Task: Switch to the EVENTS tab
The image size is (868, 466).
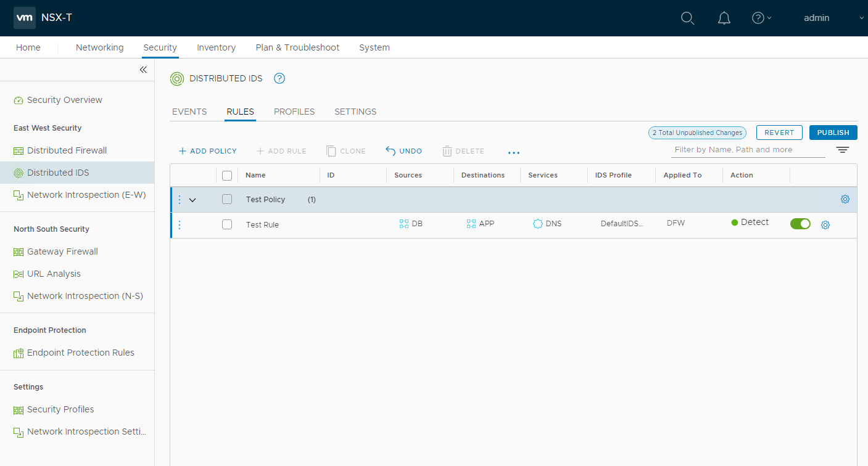Action: [189, 112]
